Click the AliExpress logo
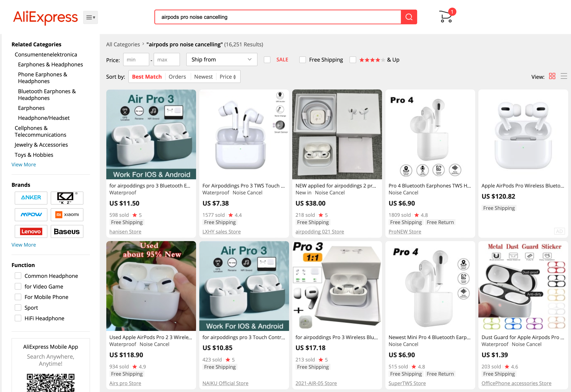Viewport: 571px width, 392px height. pos(45,17)
